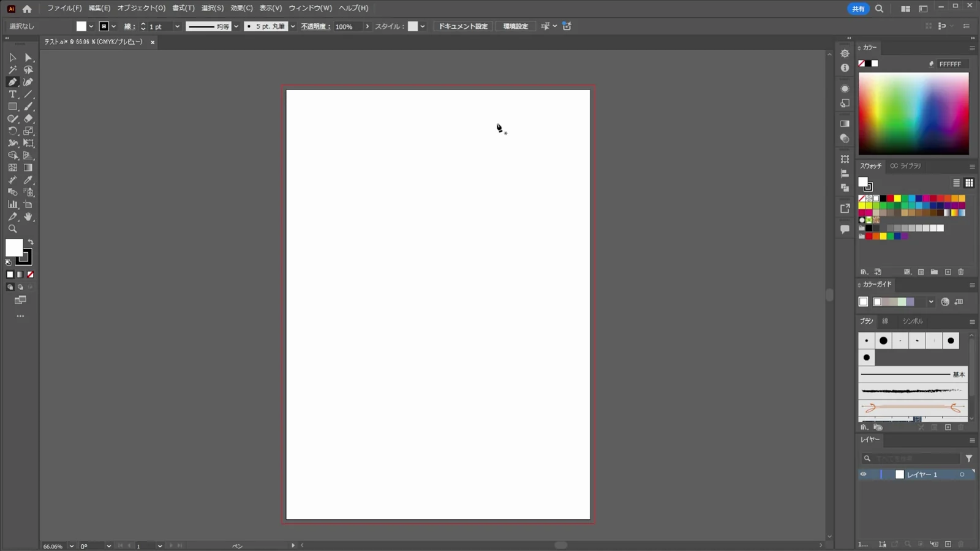980x551 pixels.
Task: Select the Eraser tool
Action: click(x=28, y=119)
